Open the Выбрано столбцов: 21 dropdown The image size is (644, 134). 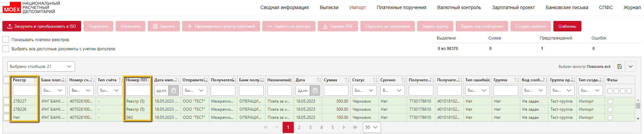click(x=41, y=66)
